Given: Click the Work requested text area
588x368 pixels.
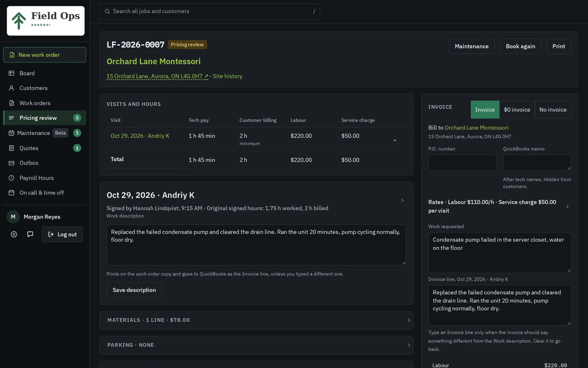Looking at the screenshot, I should [x=499, y=252].
